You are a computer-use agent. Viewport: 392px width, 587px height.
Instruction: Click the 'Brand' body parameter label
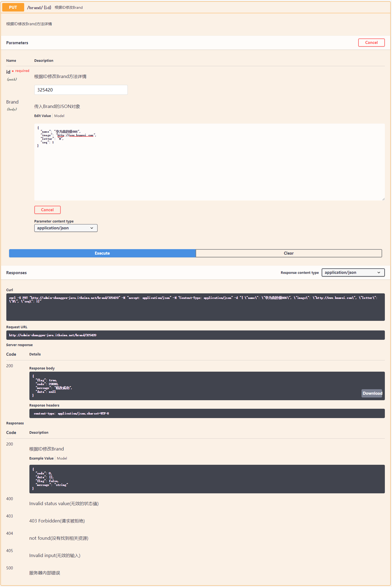(x=12, y=102)
